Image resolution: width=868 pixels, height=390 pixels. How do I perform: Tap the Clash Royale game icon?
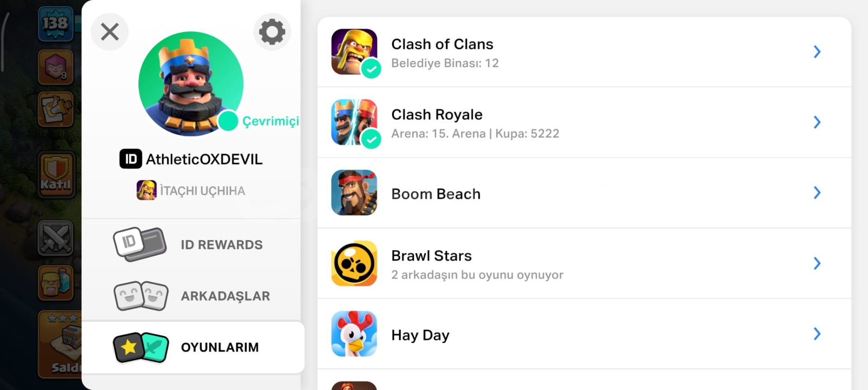click(354, 122)
